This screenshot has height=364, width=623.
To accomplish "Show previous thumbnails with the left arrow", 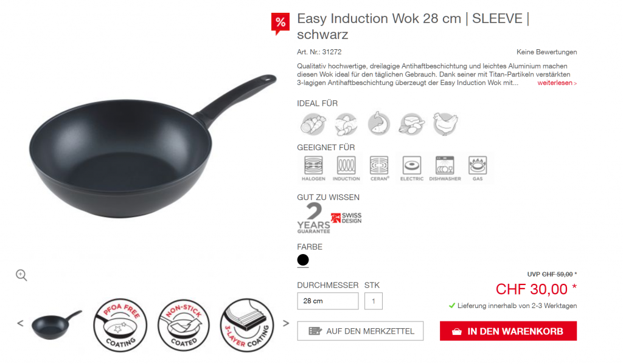I will tap(20, 323).
